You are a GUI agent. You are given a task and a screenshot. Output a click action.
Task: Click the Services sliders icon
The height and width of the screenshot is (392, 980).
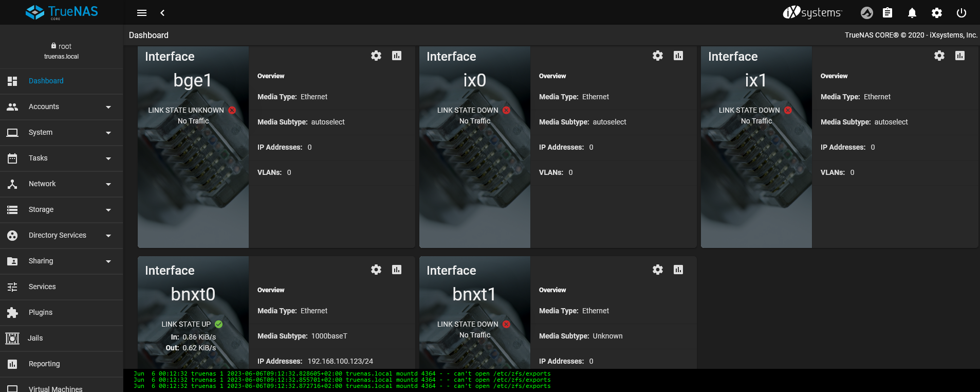point(12,287)
